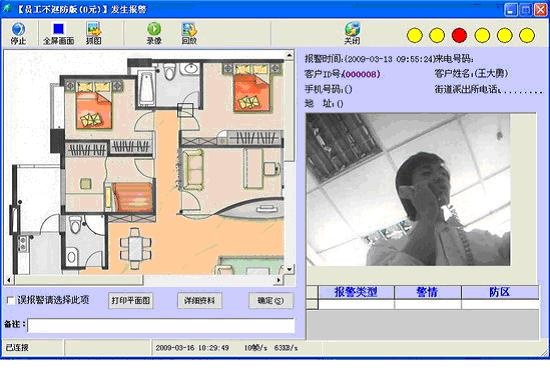This screenshot has width=550, height=384.
Task: Click floor plan scroll-right arrow
Action: click(x=279, y=280)
